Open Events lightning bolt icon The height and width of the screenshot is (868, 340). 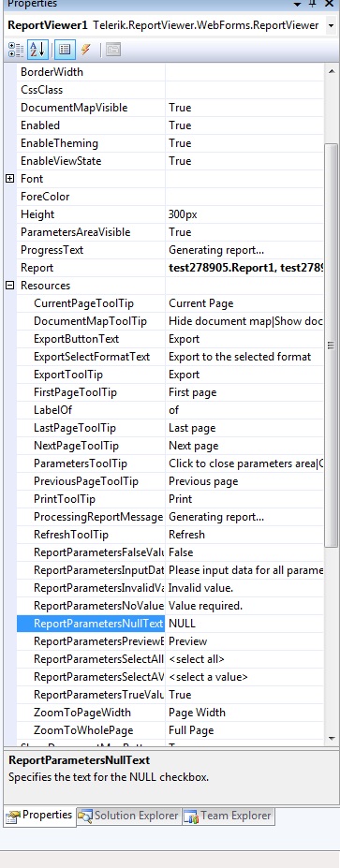[85, 50]
